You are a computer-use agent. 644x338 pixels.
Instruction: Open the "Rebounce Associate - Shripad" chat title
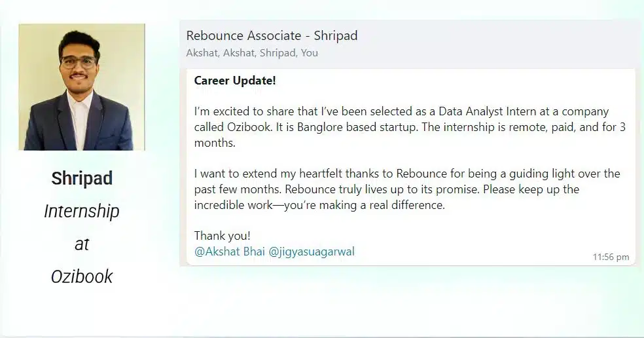pyautogui.click(x=272, y=36)
